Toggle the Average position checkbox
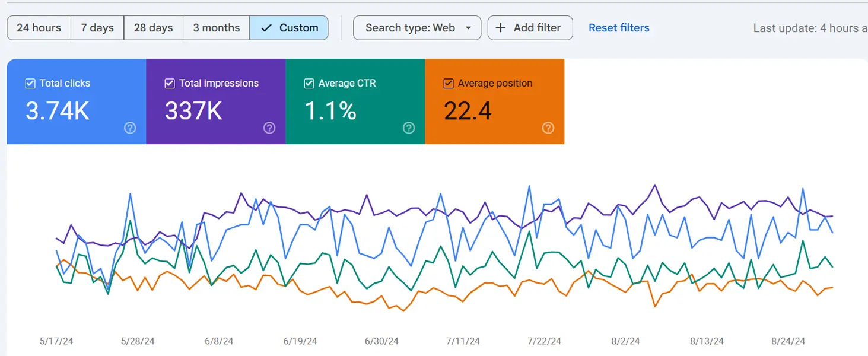This screenshot has width=868, height=356. click(x=449, y=84)
